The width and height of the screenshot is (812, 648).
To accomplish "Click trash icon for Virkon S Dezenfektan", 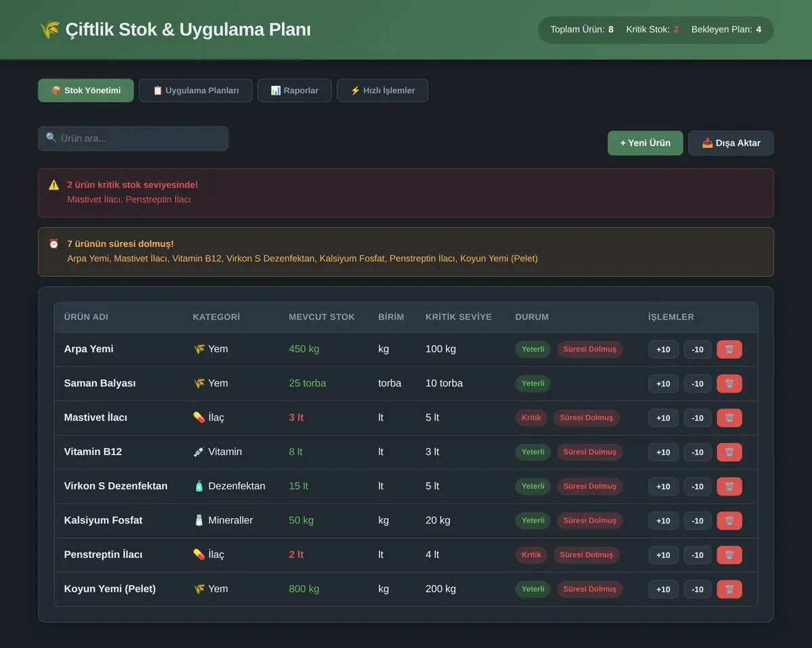I will point(729,486).
